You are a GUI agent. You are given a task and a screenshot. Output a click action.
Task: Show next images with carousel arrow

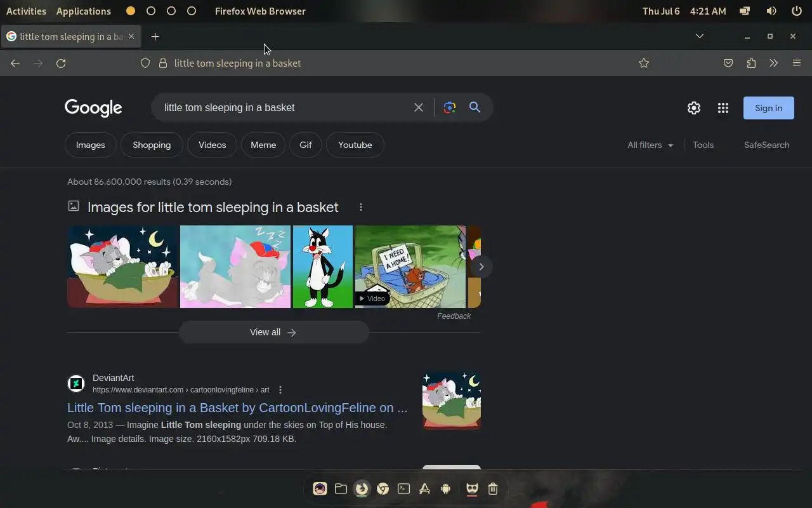pos(481,267)
